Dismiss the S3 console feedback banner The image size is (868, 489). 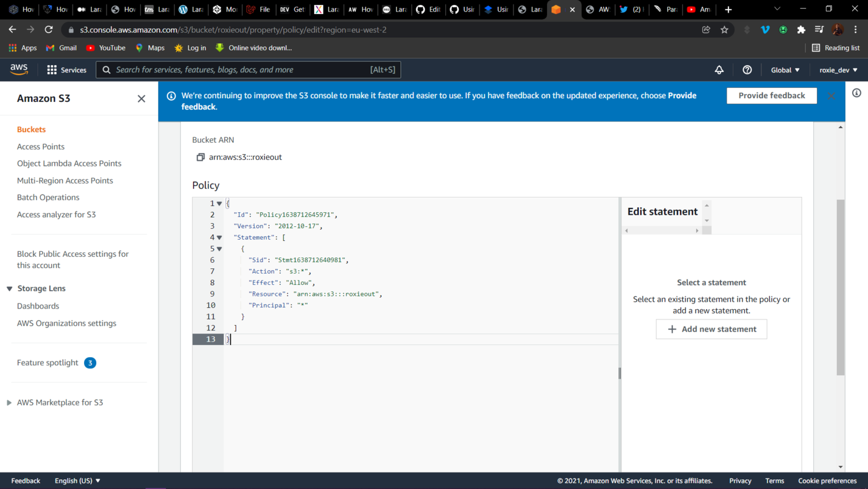(831, 96)
